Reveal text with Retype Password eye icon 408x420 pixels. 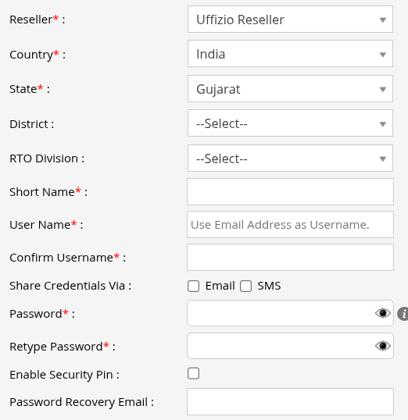tap(383, 346)
